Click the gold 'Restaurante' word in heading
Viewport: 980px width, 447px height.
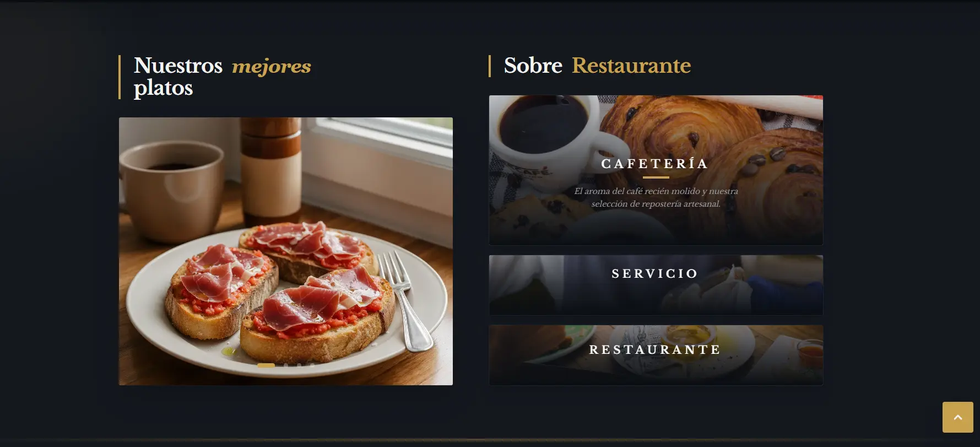[631, 66]
